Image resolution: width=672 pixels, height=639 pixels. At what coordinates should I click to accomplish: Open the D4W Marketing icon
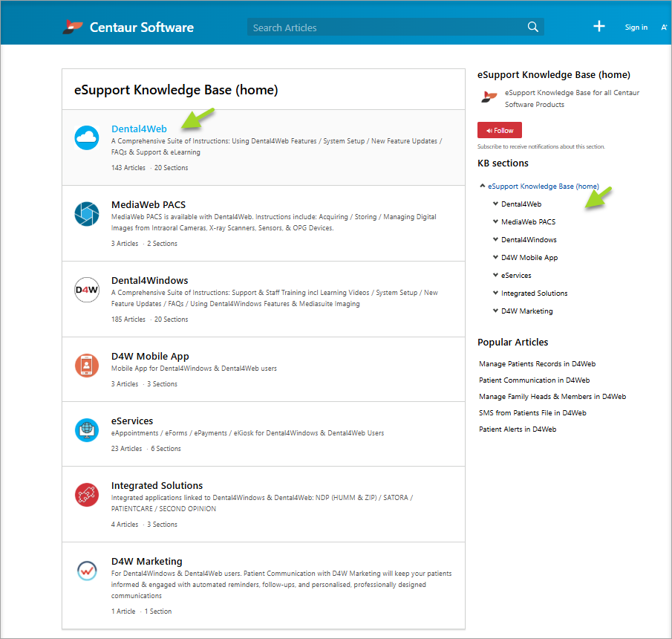(x=87, y=571)
